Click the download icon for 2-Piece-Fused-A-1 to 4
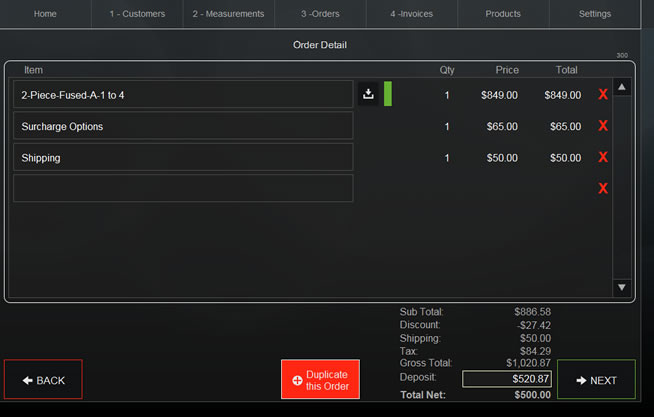The height and width of the screenshot is (417, 654). (368, 94)
